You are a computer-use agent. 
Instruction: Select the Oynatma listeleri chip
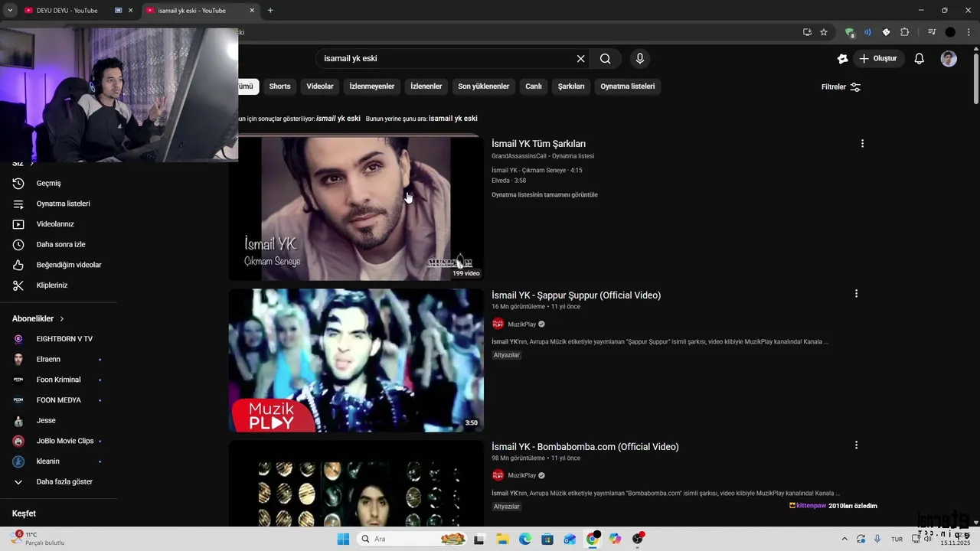point(628,86)
